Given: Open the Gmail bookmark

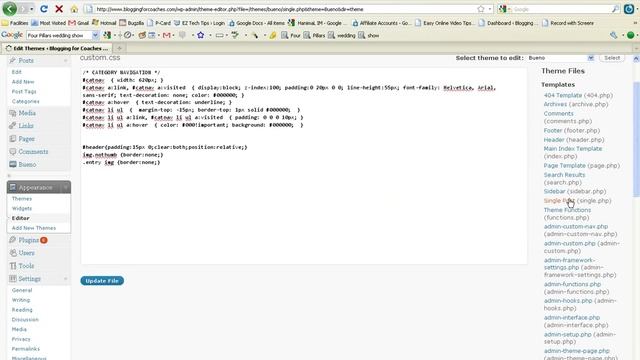Looking at the screenshot, I should click(x=78, y=23).
